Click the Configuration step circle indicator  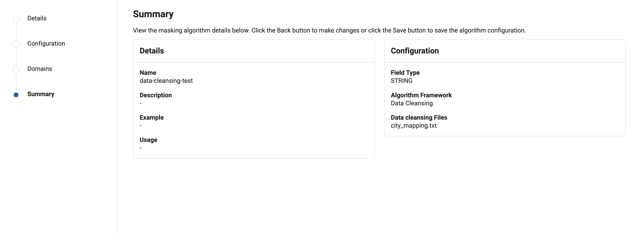[16, 44]
